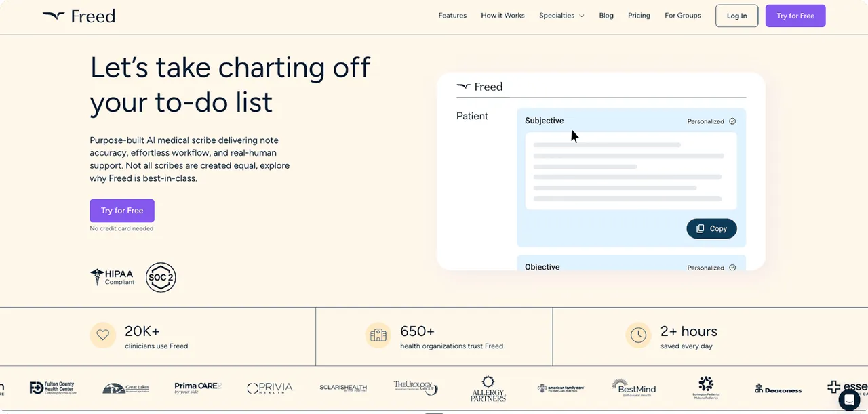
Task: Open the chat widget bubble
Action: click(849, 400)
